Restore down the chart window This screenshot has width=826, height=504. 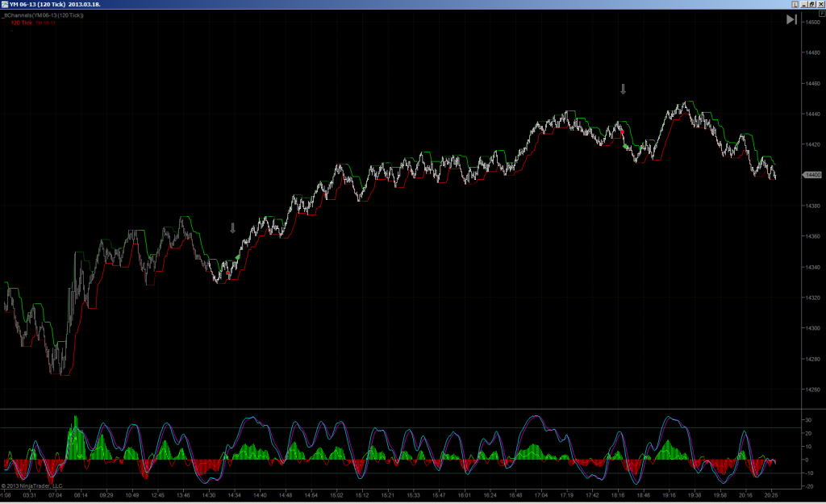(x=811, y=4)
